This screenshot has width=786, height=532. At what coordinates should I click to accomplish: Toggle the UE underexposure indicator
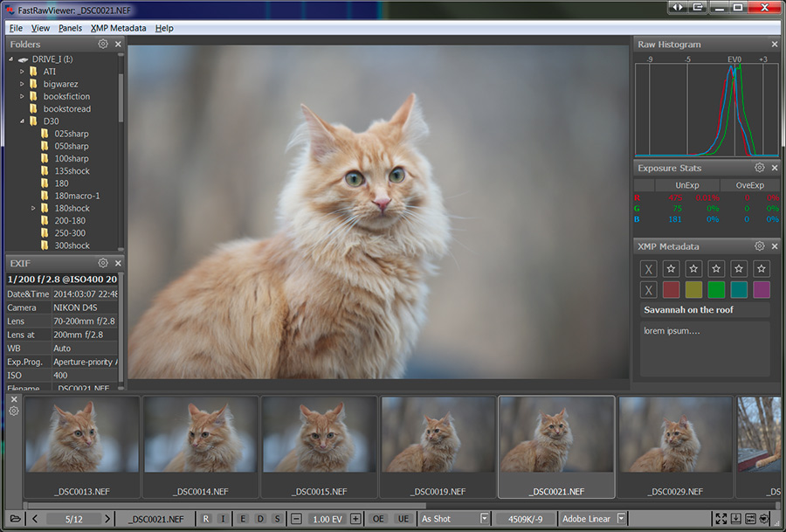point(403,519)
